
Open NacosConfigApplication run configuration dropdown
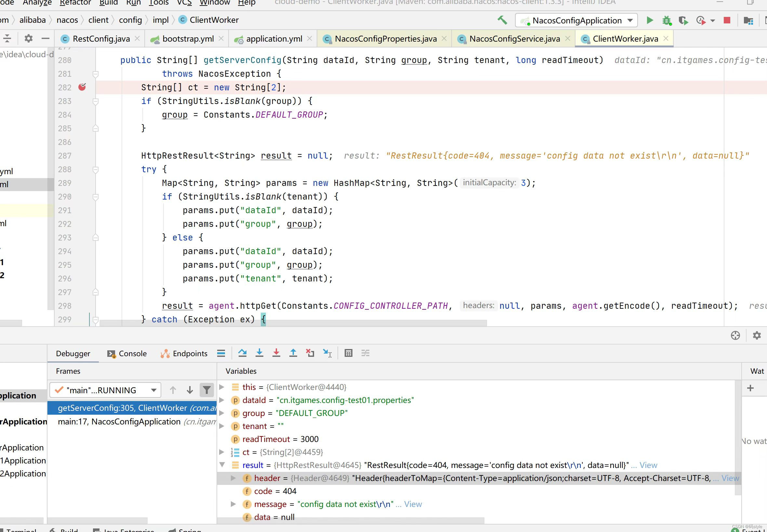(x=576, y=20)
